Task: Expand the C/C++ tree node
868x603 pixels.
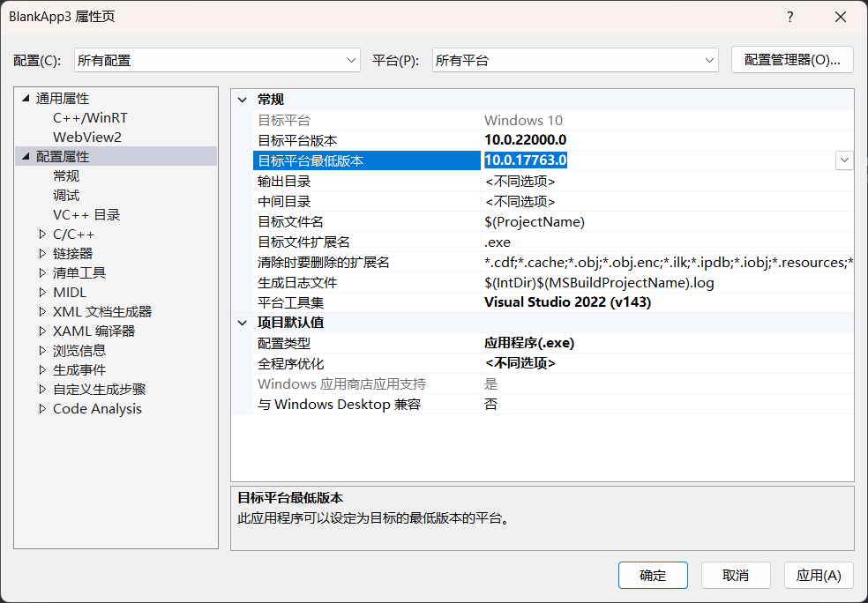Action: [x=42, y=234]
